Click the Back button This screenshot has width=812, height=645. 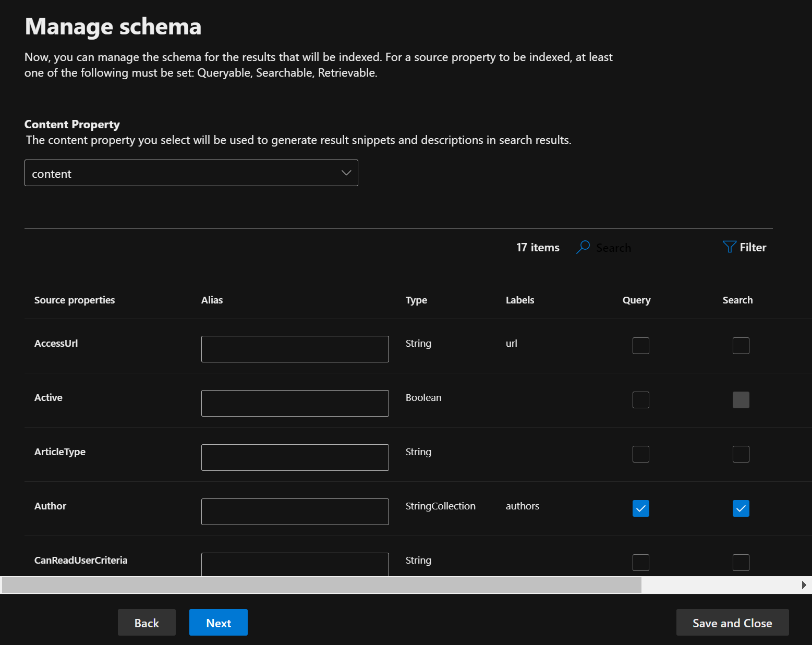coord(147,622)
